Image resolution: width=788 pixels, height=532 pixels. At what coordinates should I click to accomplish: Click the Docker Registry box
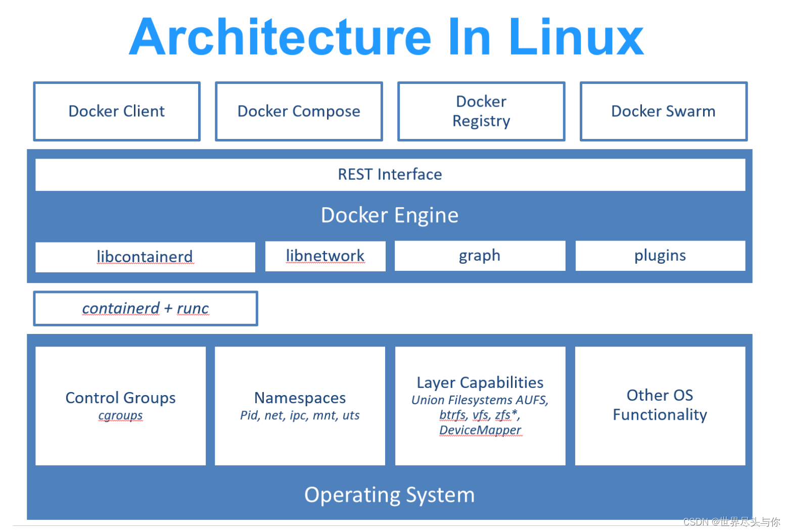(481, 111)
